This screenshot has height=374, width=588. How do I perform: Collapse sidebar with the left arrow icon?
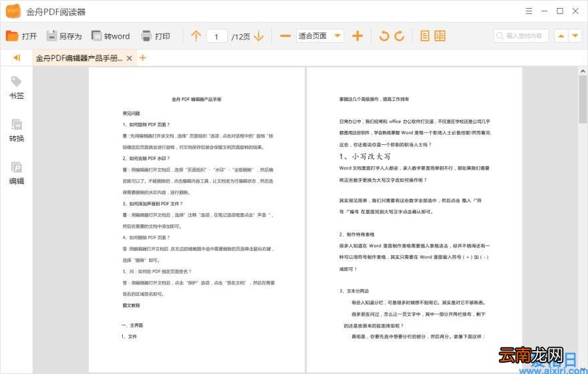(17, 57)
